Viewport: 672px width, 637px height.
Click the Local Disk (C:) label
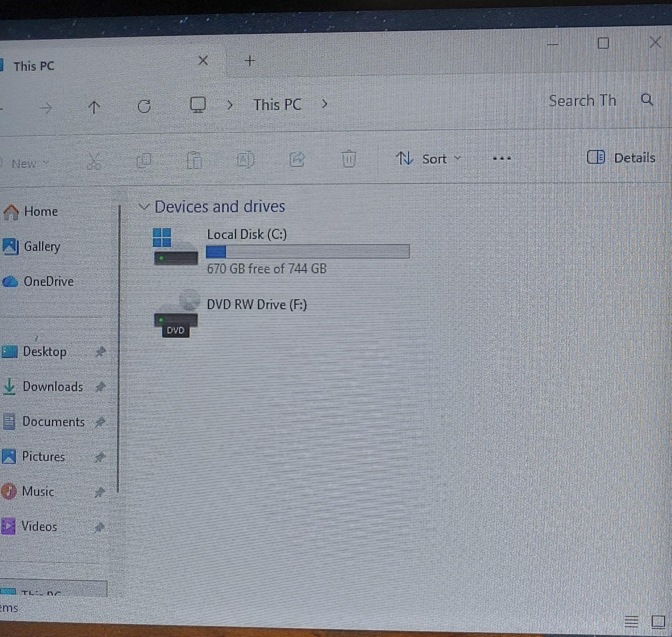[247, 234]
